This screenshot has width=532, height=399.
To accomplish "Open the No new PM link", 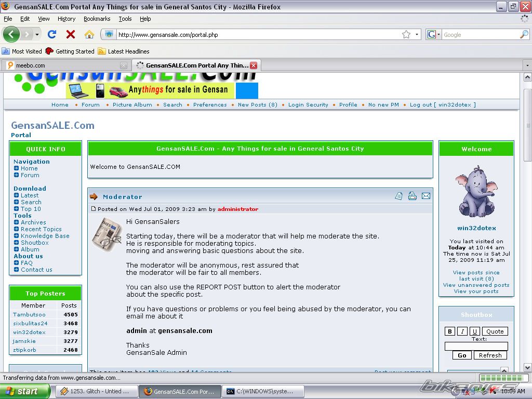I will click(383, 105).
